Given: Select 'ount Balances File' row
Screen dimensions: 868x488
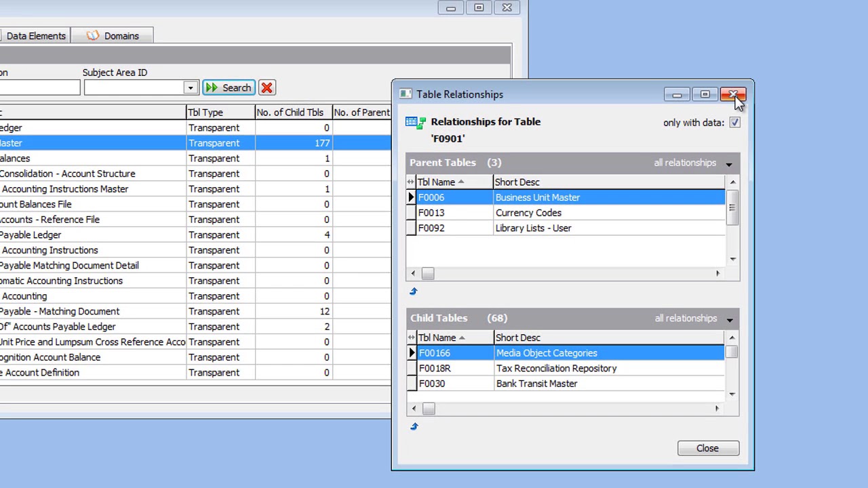Looking at the screenshot, I should tap(195, 204).
